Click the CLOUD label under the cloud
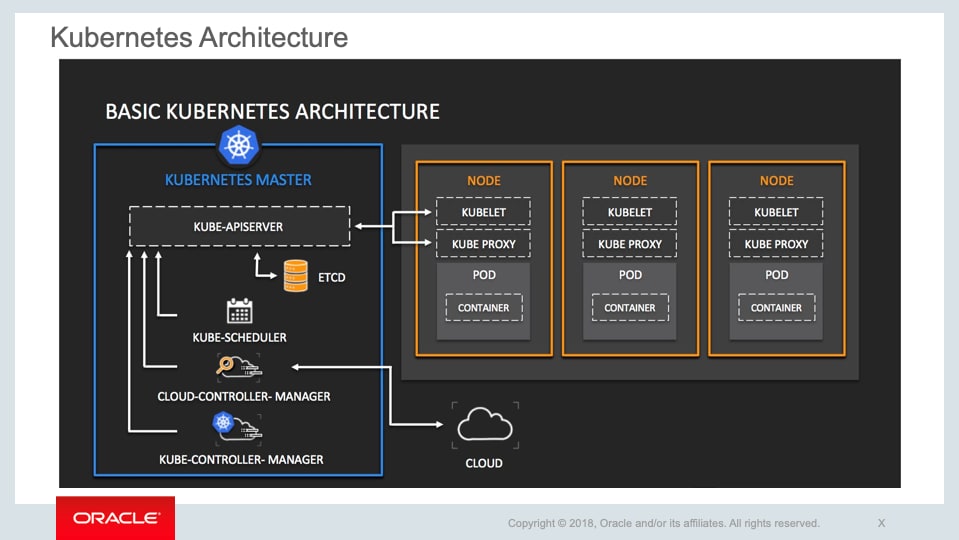 point(484,463)
